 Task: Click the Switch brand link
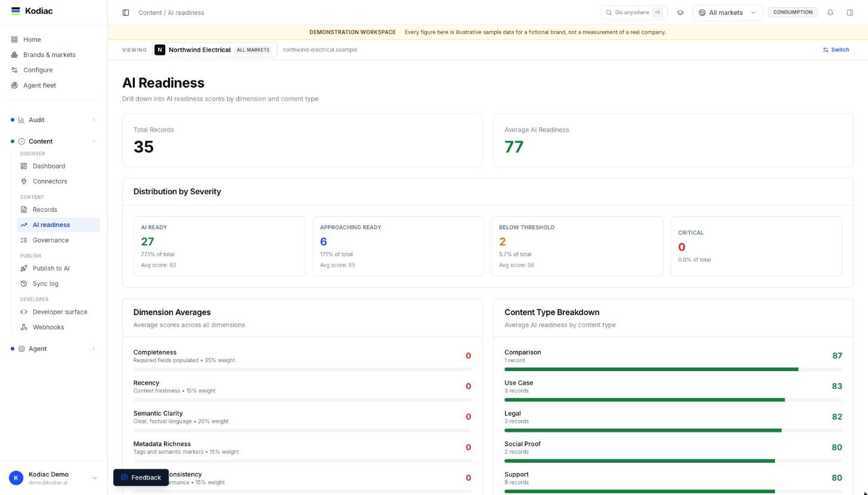click(836, 50)
